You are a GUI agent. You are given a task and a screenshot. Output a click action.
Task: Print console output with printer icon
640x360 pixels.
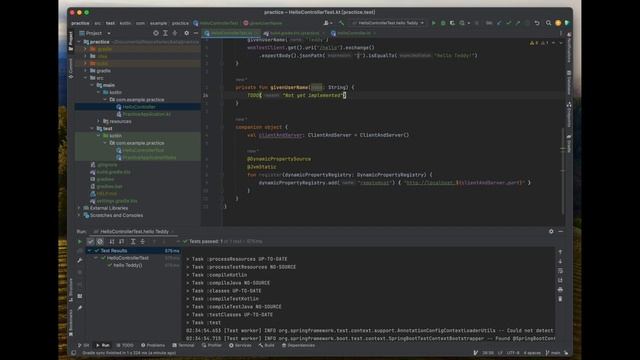tap(560, 289)
